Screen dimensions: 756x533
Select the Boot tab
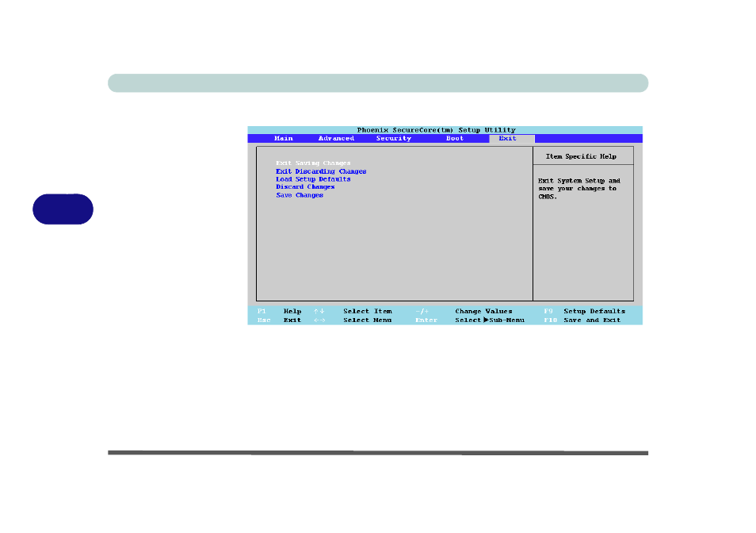(x=455, y=139)
